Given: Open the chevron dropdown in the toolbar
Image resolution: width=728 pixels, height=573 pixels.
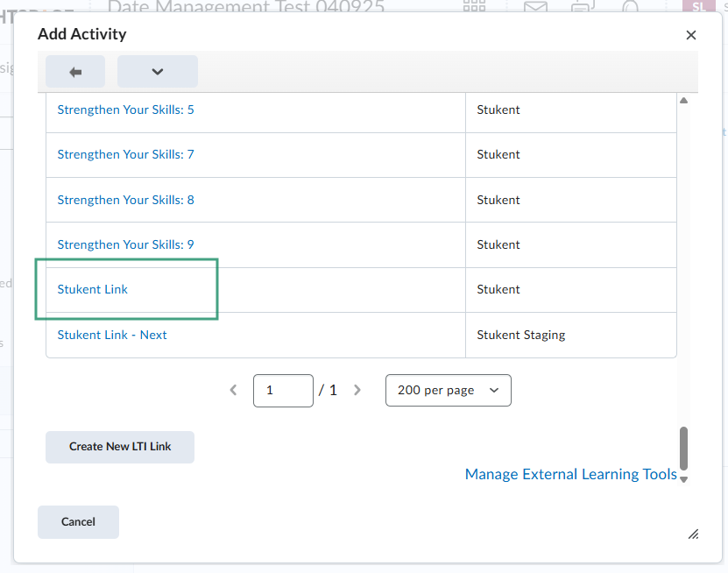Looking at the screenshot, I should coord(158,72).
